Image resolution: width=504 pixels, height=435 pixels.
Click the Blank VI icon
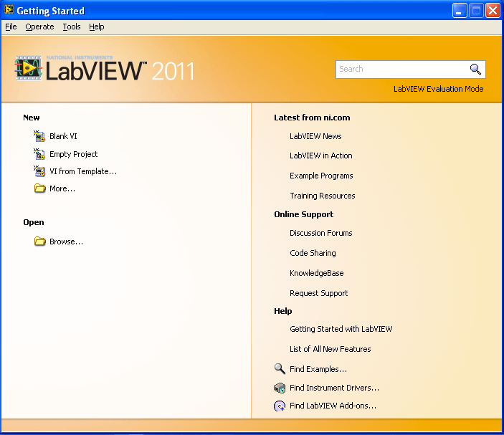click(x=39, y=136)
